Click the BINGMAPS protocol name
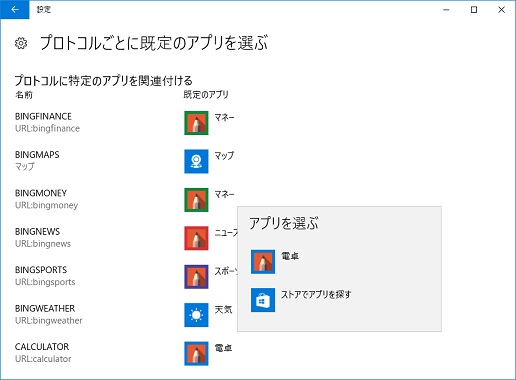The height and width of the screenshot is (380, 516). [x=37, y=155]
